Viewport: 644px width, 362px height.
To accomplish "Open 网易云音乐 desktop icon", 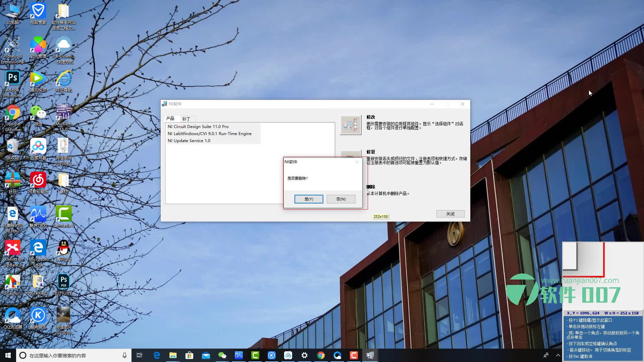I will (x=38, y=181).
